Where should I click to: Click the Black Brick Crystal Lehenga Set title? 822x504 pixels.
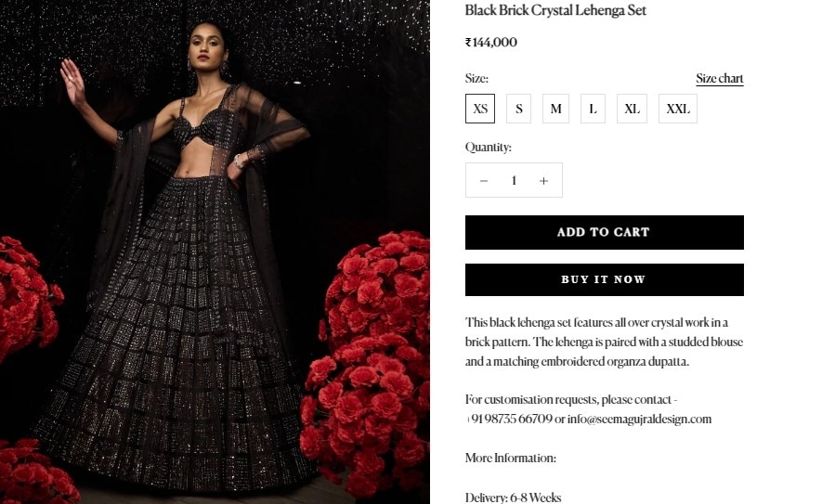coord(555,10)
